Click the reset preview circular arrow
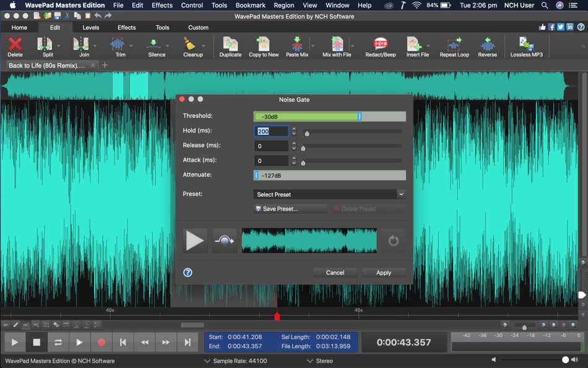 (394, 240)
